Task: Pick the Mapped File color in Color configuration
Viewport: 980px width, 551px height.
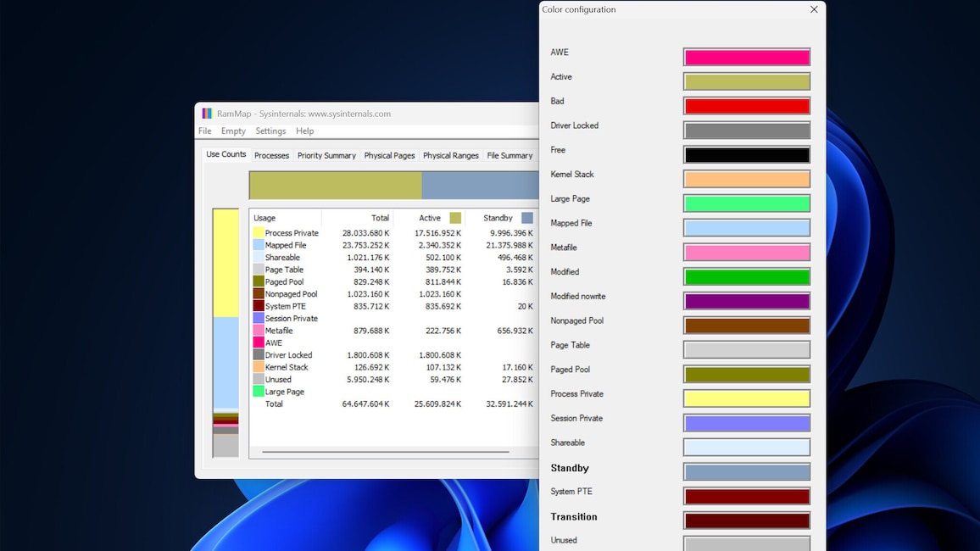Action: click(747, 228)
